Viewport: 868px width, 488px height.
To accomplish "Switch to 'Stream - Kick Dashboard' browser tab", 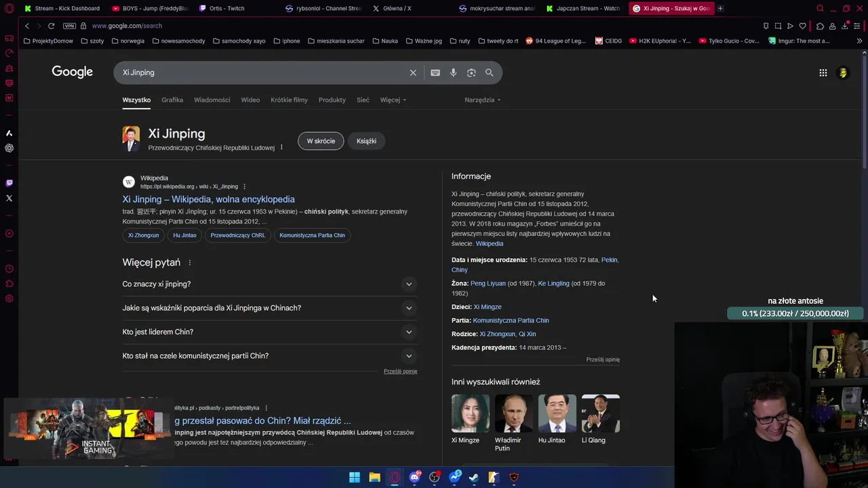I will coord(62,9).
